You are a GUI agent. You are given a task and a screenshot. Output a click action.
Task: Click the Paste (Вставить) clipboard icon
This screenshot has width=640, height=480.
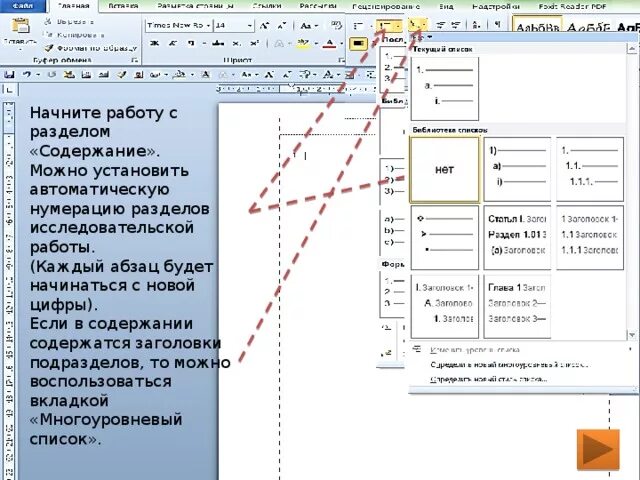[x=20, y=27]
